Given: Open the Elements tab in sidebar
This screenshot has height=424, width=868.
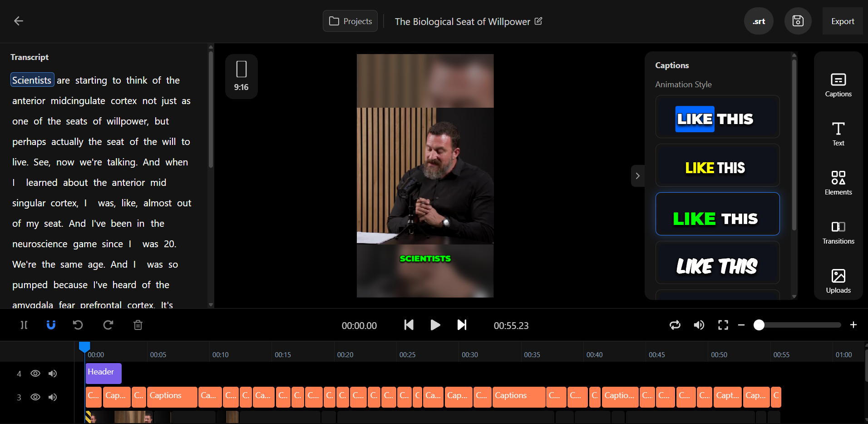Looking at the screenshot, I should pos(838,183).
